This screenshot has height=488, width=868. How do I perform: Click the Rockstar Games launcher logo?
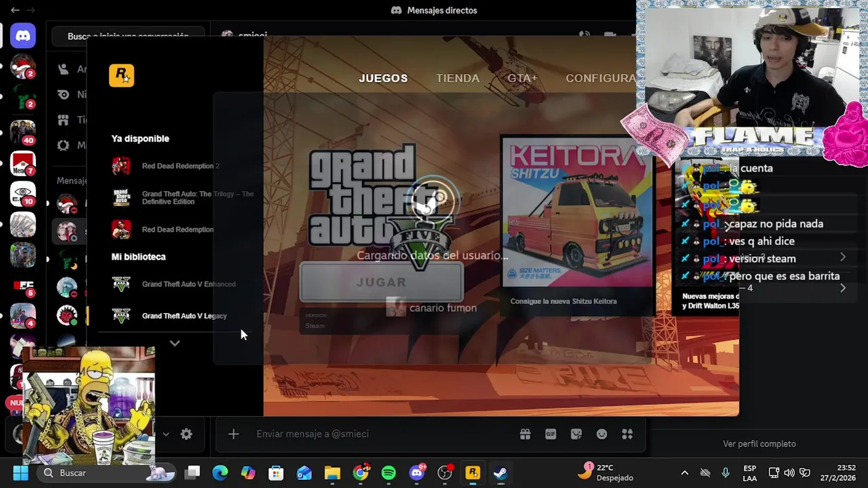coord(121,75)
